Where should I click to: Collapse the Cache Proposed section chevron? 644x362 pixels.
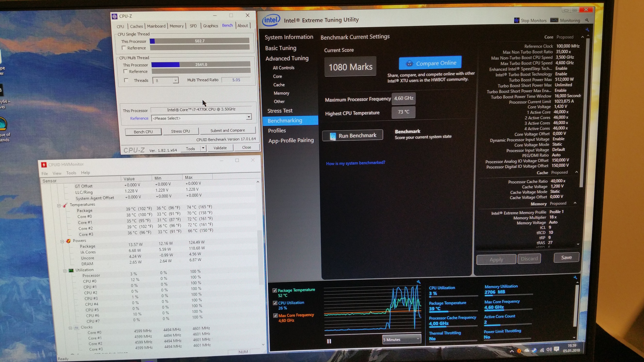pos(577,172)
